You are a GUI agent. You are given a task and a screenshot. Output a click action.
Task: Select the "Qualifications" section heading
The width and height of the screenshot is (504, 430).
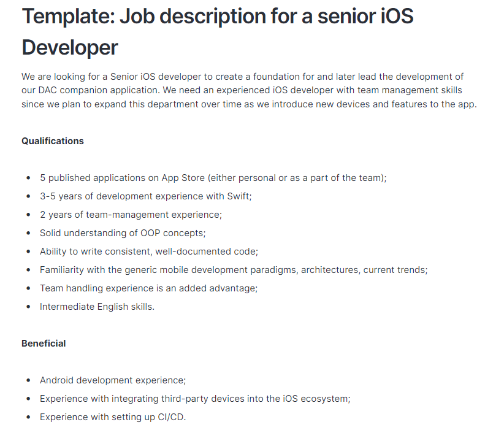pyautogui.click(x=53, y=141)
